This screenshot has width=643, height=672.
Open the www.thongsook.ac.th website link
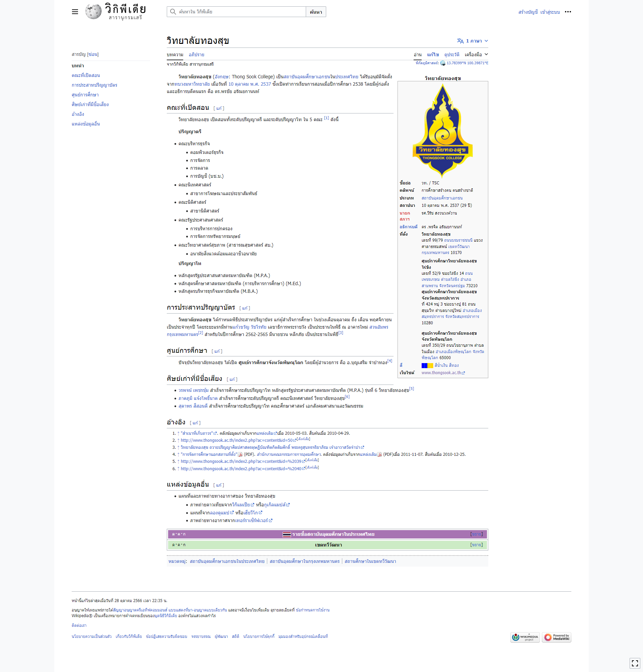pyautogui.click(x=441, y=373)
